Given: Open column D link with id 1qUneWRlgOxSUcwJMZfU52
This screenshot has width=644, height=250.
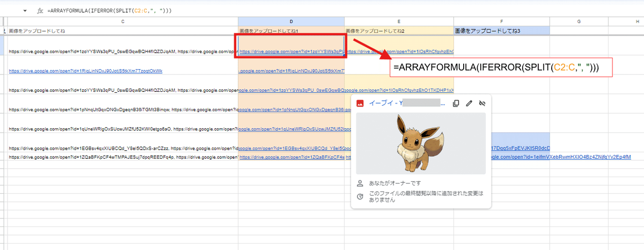Looking at the screenshot, I should click(291, 129).
